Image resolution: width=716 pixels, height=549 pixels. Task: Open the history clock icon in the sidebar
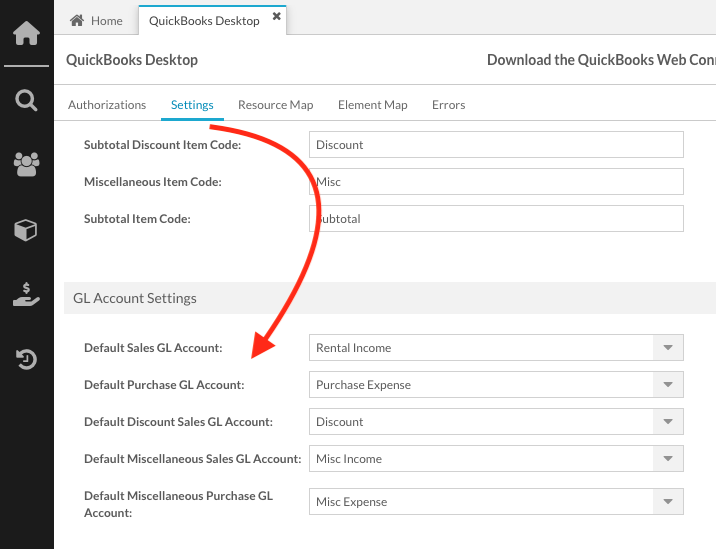(x=26, y=359)
